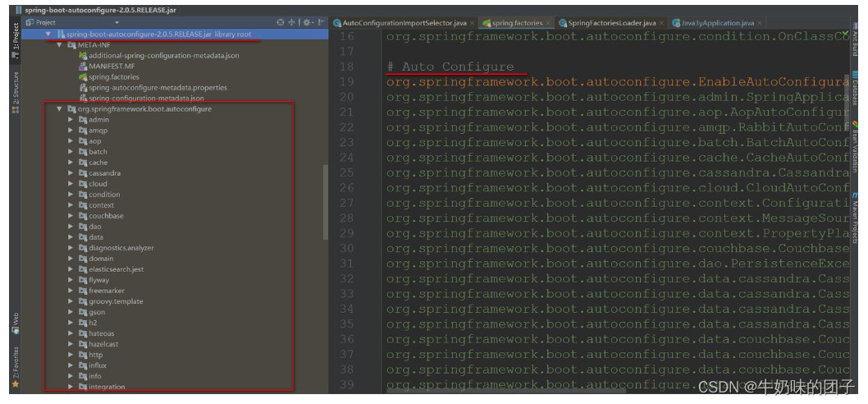Expand the aop package
This screenshot has height=404, width=868.
pyautogui.click(x=71, y=140)
